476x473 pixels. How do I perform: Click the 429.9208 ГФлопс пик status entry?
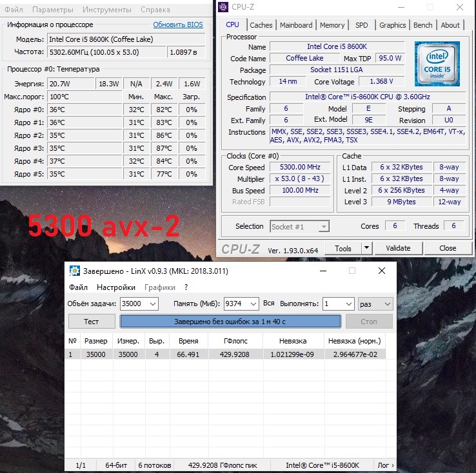(223, 465)
